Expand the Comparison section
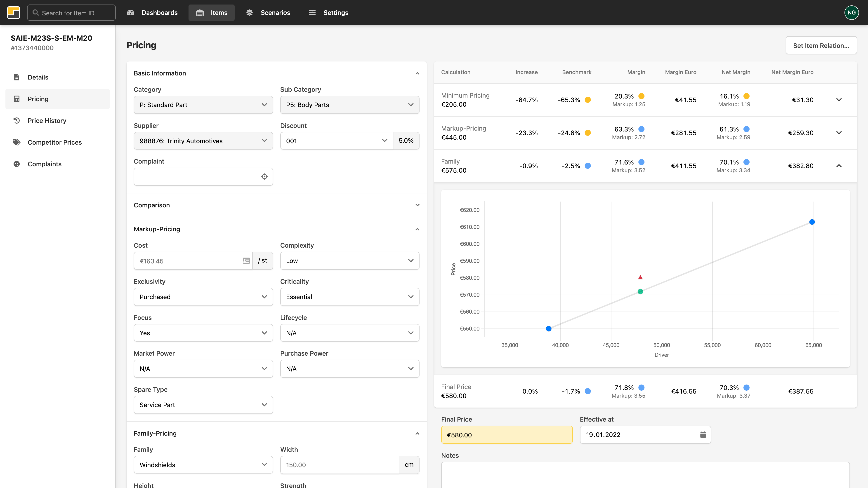The image size is (868, 488). (x=417, y=205)
